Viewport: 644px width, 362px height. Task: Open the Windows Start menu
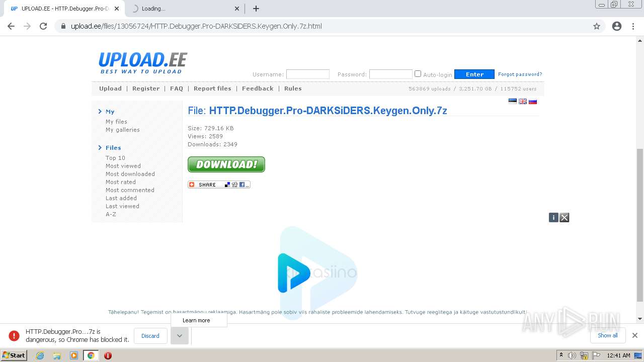(14, 355)
